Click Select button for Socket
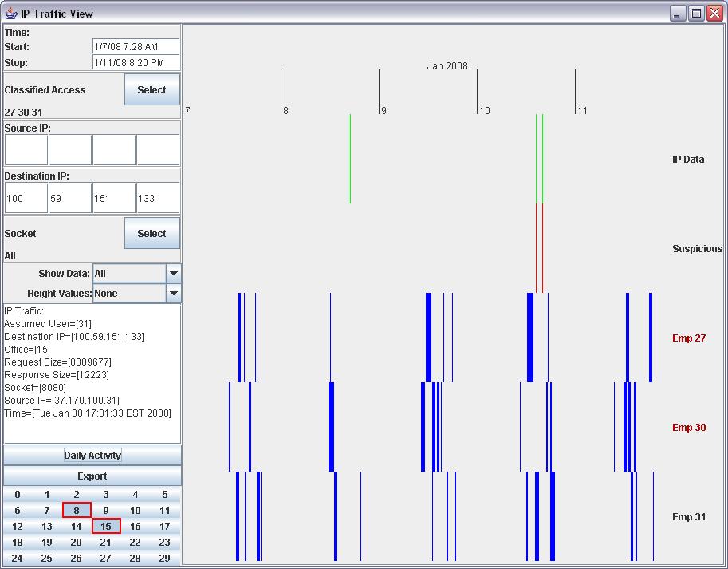728x569 pixels. pos(152,233)
